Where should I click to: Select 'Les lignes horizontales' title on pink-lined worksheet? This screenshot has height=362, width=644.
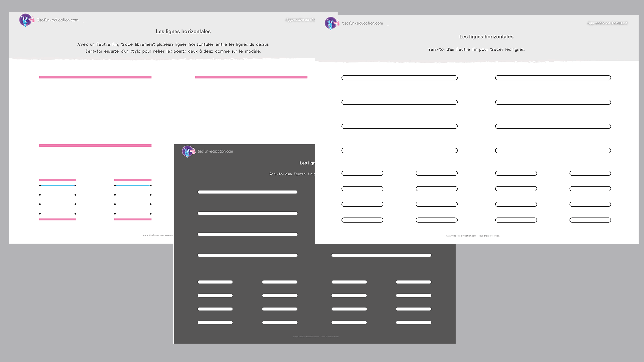pyautogui.click(x=183, y=32)
